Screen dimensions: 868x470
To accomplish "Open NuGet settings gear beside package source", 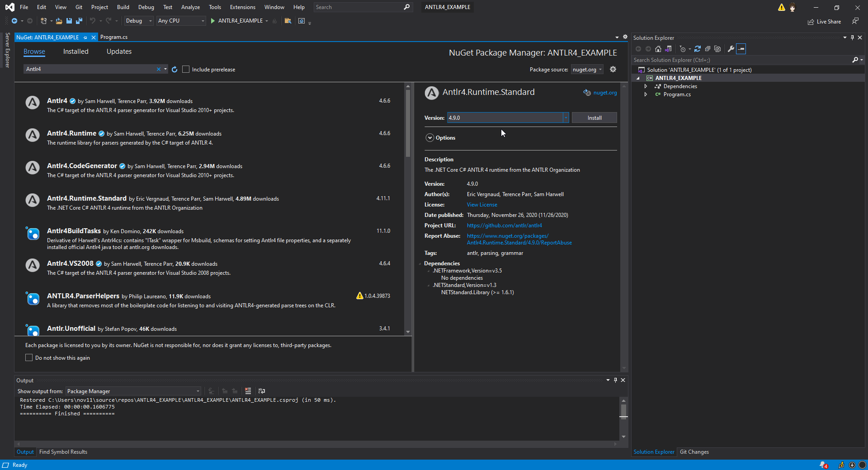I will (613, 69).
